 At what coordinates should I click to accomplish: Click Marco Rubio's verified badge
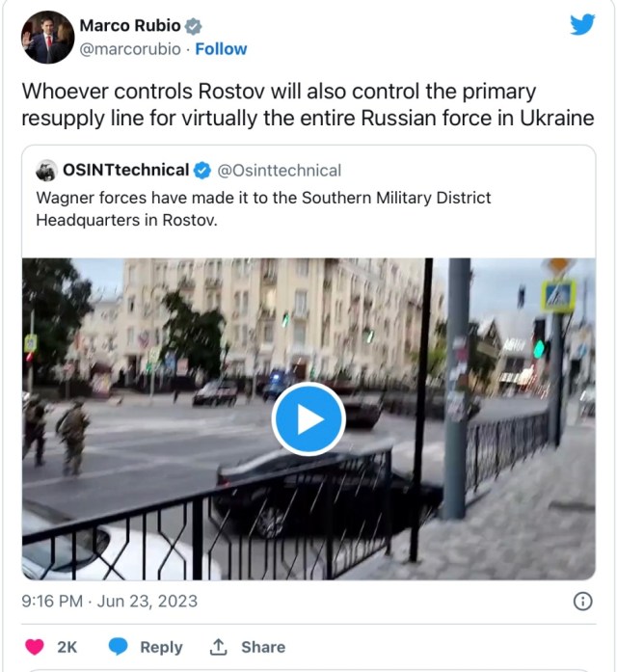point(193,27)
